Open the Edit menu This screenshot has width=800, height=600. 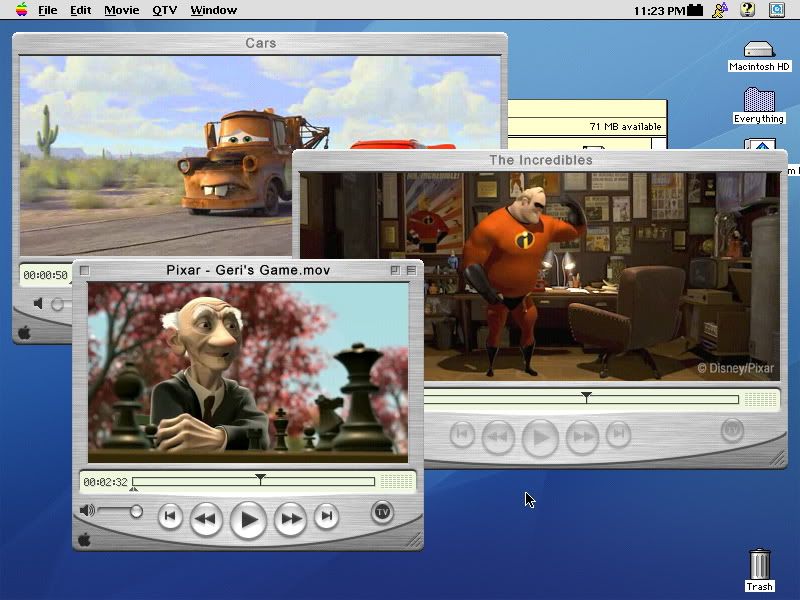[81, 10]
